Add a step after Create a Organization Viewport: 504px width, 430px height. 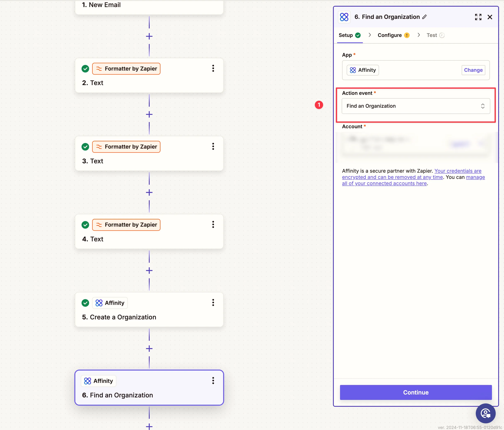coord(149,349)
